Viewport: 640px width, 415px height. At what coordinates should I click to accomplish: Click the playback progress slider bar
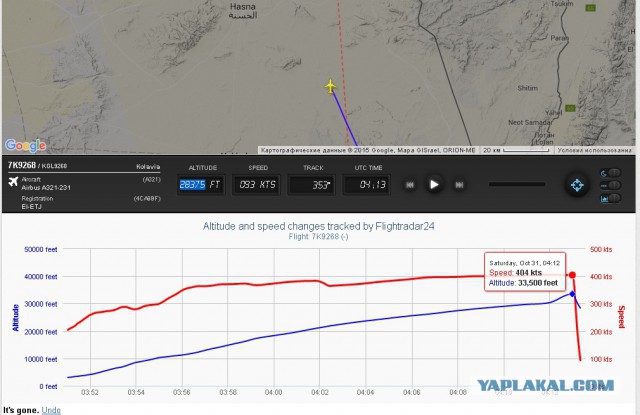tap(517, 184)
